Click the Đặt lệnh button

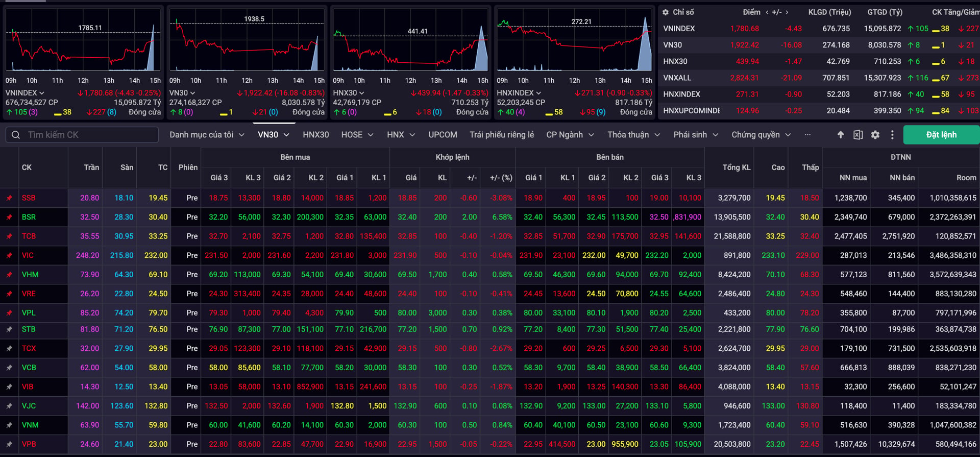pyautogui.click(x=941, y=135)
